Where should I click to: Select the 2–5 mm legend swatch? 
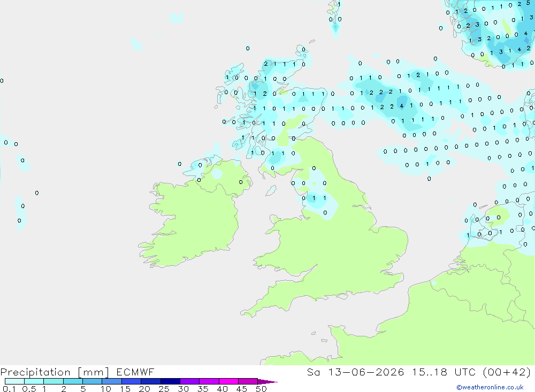tap(73, 381)
